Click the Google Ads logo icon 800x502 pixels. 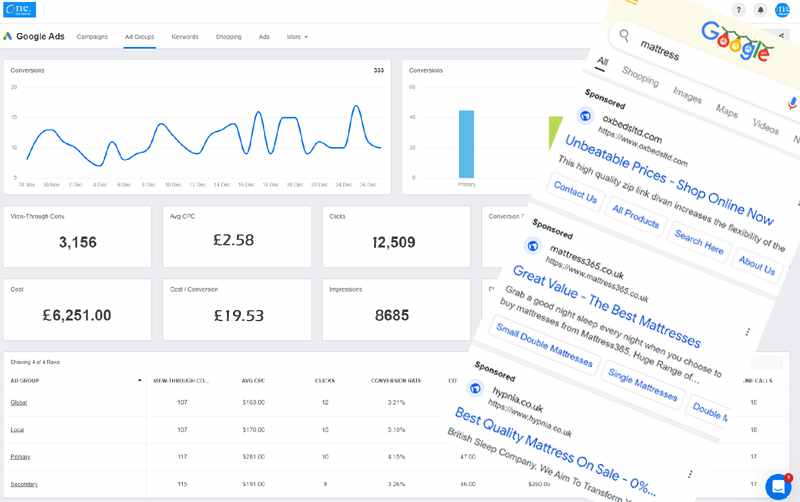point(8,36)
